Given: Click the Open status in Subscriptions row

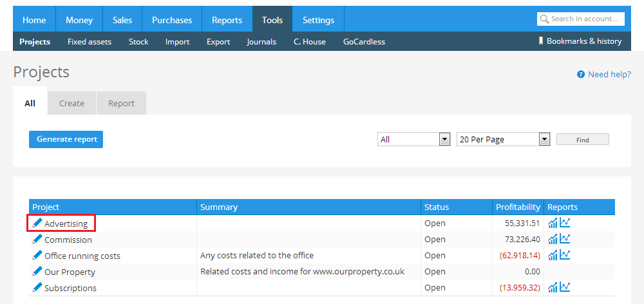Looking at the screenshot, I should coord(435,288).
